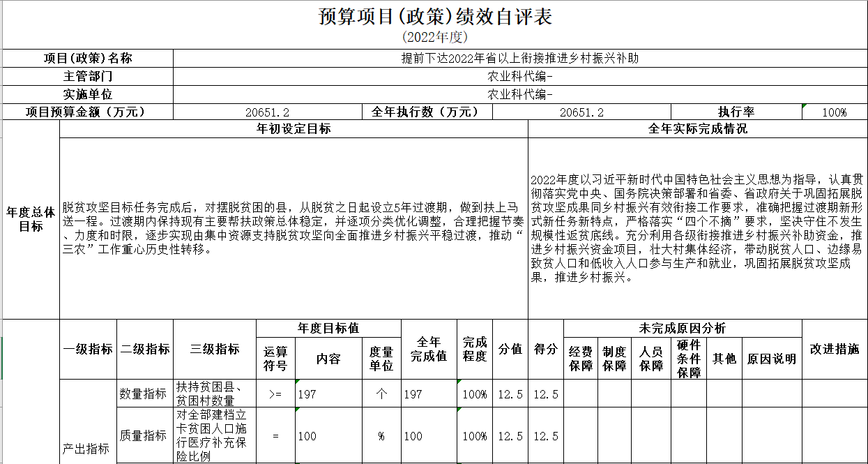Click the 度量单位 column header

tap(381, 359)
